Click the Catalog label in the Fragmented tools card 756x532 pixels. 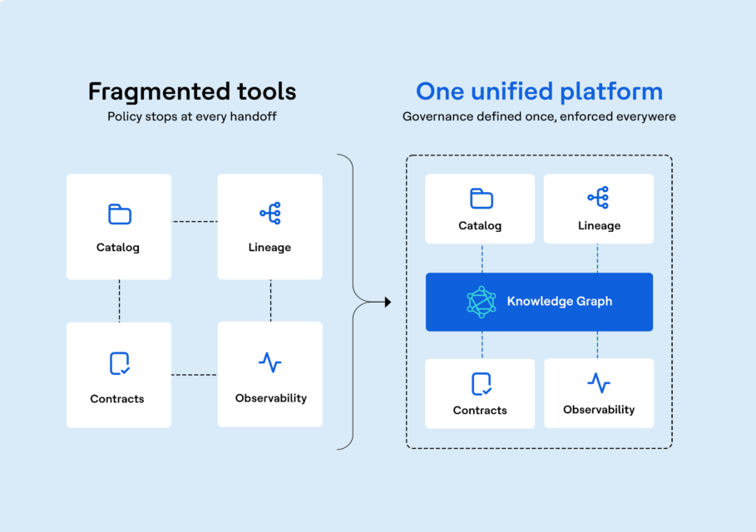pos(117,247)
